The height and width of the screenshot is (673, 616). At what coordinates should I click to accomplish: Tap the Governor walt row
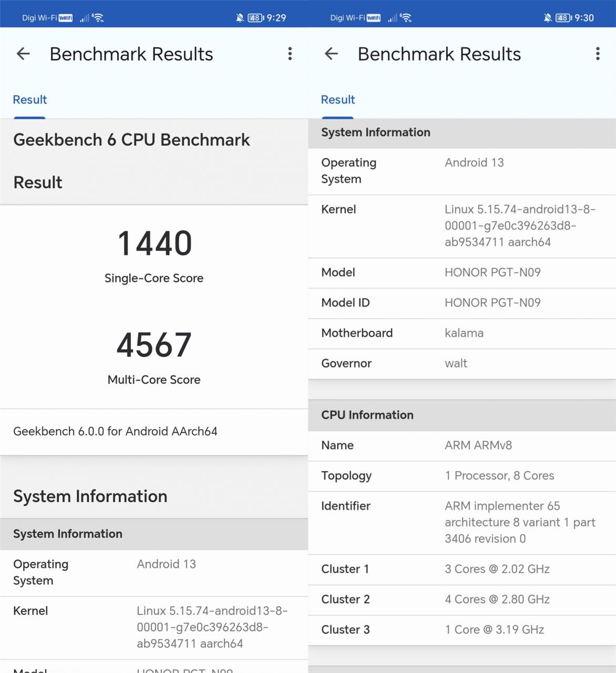[x=462, y=363]
